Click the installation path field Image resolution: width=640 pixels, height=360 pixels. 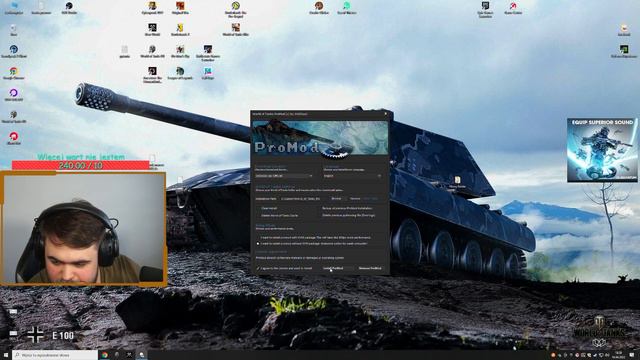click(303, 199)
